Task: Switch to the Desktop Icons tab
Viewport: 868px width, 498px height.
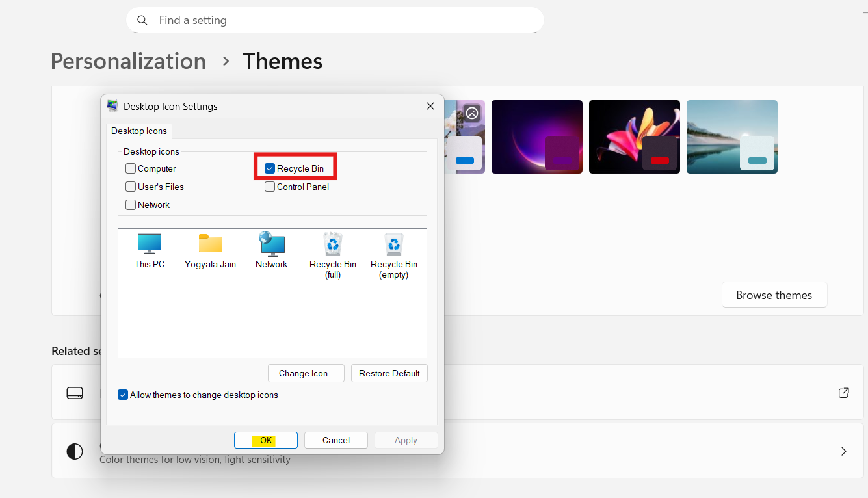Action: pyautogui.click(x=139, y=131)
